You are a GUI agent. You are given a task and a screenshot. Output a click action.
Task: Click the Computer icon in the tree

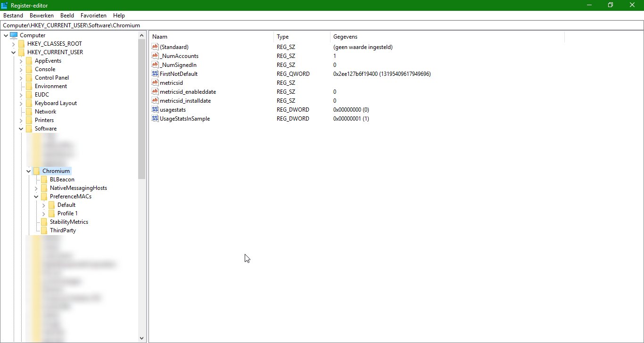pos(15,35)
